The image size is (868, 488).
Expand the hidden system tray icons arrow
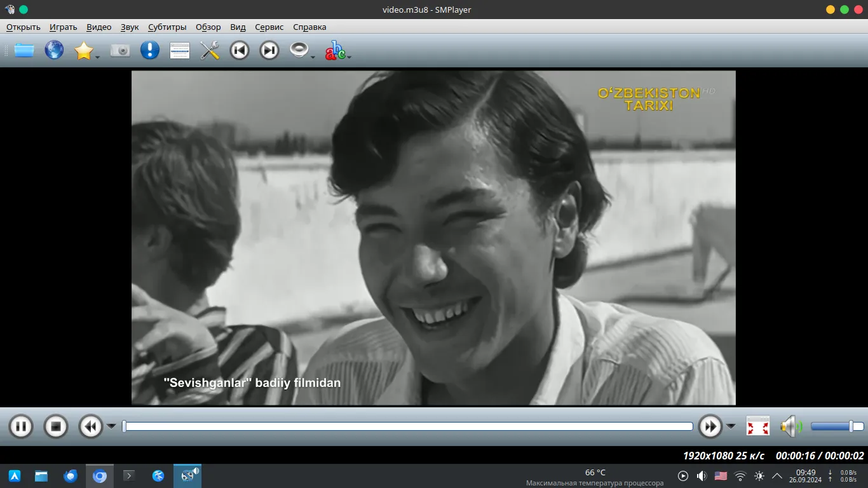click(x=777, y=476)
